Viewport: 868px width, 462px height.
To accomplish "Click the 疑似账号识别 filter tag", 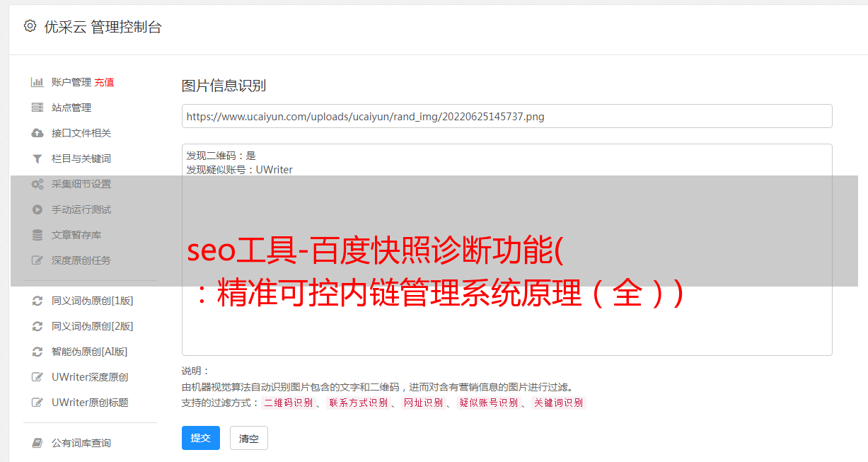I will (489, 403).
